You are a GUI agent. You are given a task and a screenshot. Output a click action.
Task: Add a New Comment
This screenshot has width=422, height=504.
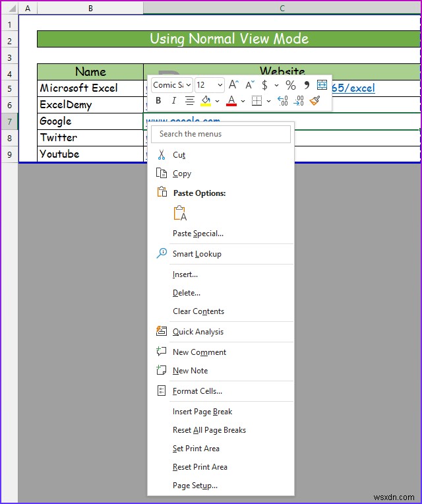[221, 352]
